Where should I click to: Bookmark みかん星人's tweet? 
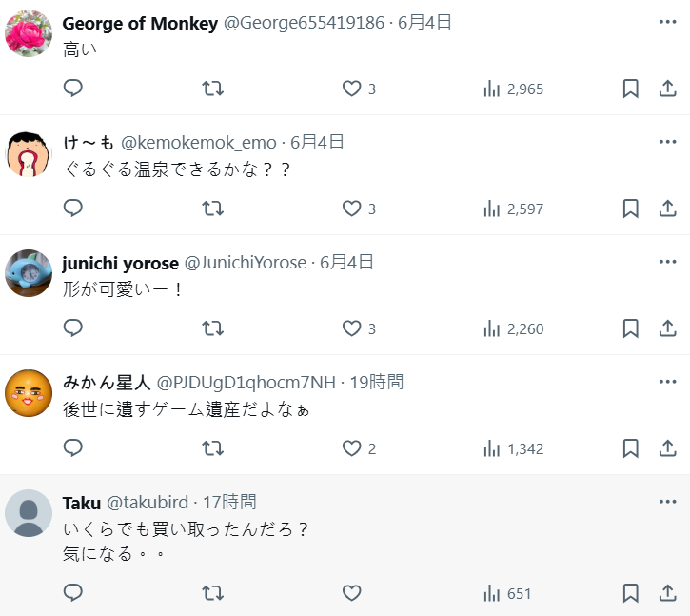pos(630,448)
